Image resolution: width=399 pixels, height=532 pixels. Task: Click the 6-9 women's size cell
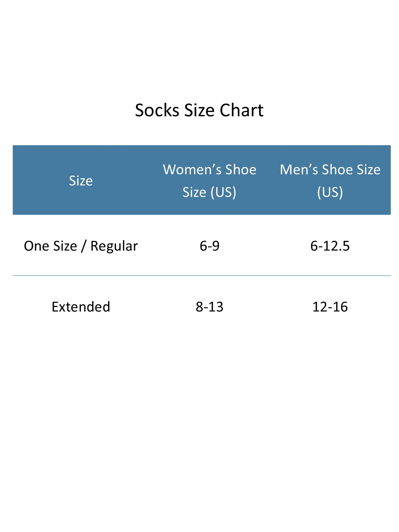[209, 246]
